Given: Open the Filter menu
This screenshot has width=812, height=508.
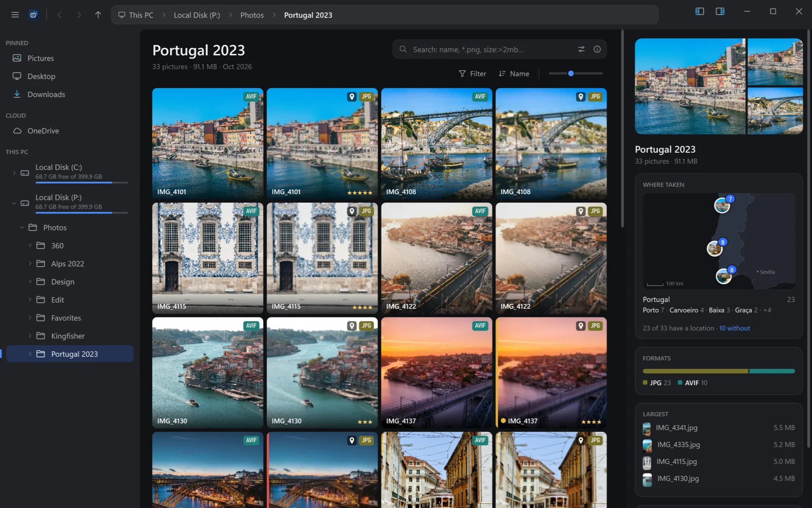Looking at the screenshot, I should click(472, 74).
